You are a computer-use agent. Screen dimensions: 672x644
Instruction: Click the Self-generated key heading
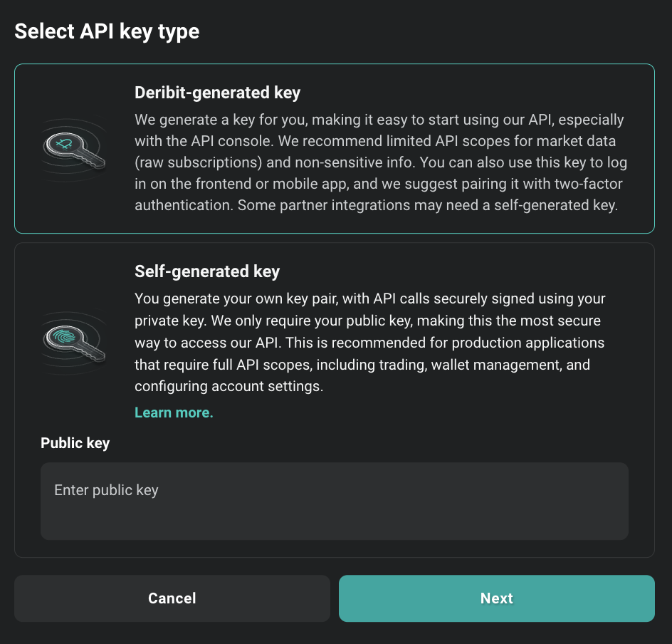(206, 271)
